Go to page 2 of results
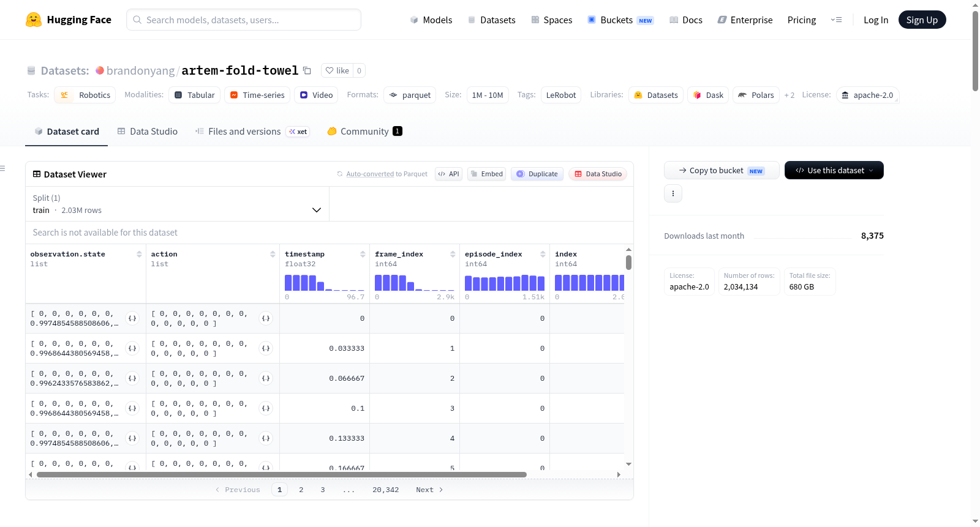Image resolution: width=980 pixels, height=527 pixels. click(x=301, y=490)
